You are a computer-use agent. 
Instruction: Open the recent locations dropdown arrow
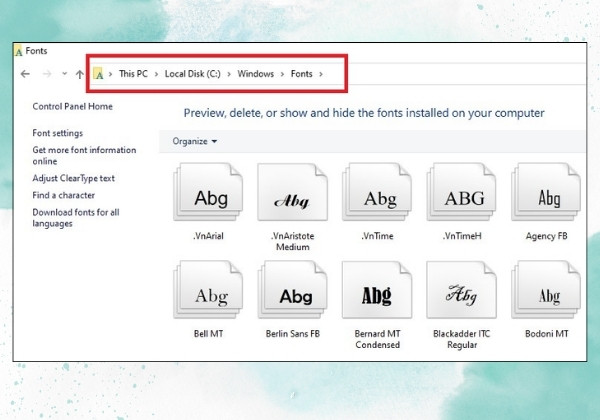[65, 73]
